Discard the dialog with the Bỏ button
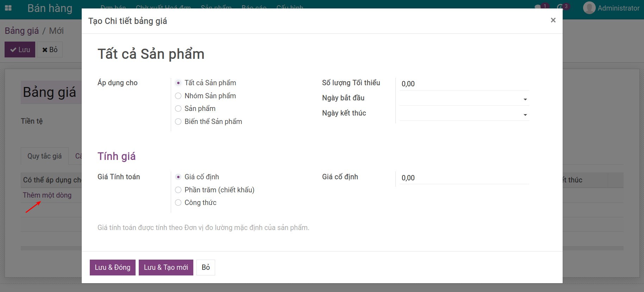Screen dimensions: 644x292 tap(206, 267)
